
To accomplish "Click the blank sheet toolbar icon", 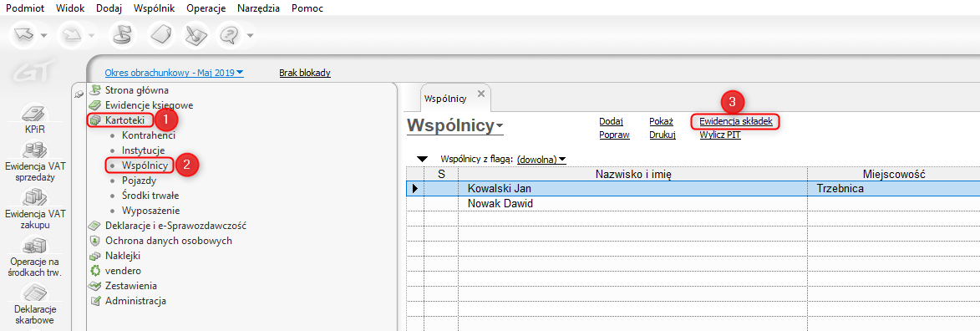I will pyautogui.click(x=160, y=34).
